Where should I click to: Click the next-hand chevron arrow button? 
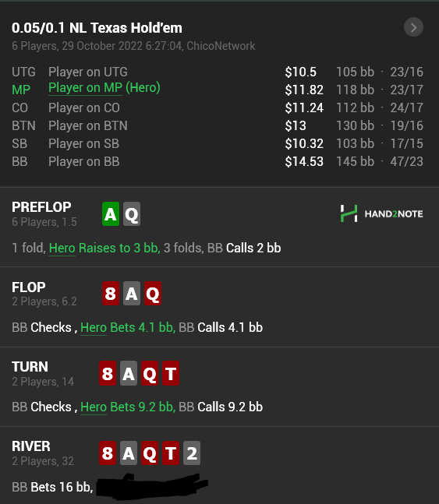tap(413, 27)
